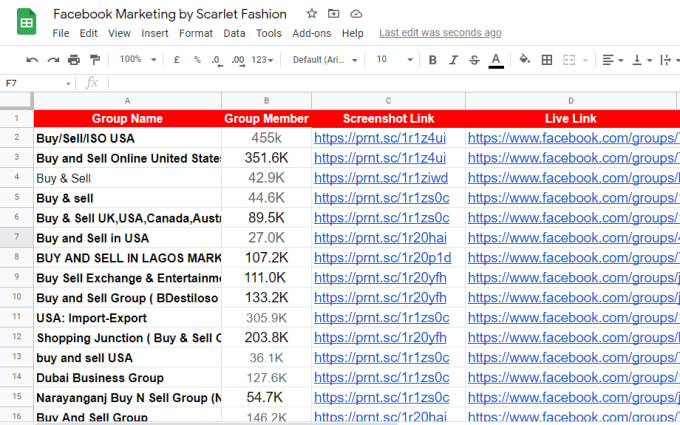Star this spreadsheet document
Screen dimensions: 680x425
tap(311, 14)
